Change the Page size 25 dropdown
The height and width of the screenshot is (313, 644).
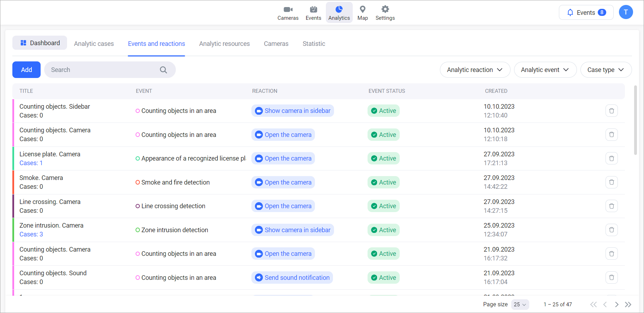pos(520,305)
